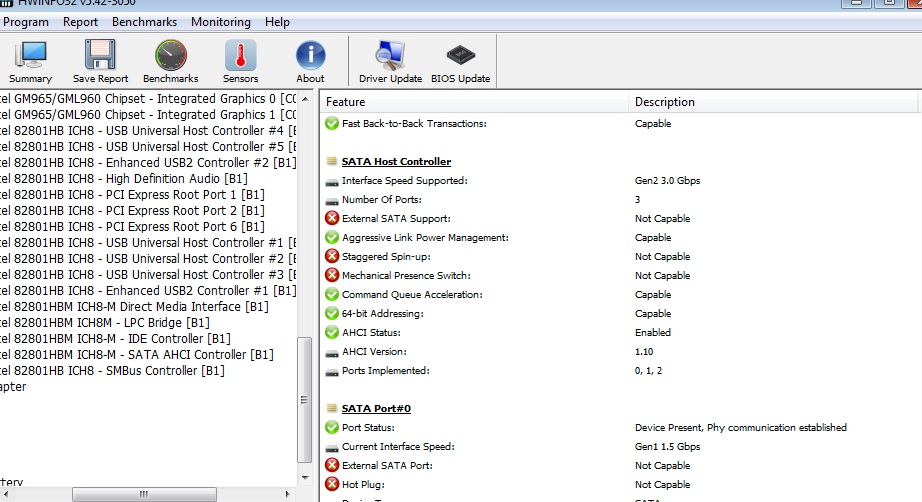Click drive icon beside Ports Implemented
Image resolution: width=922 pixels, height=502 pixels.
[x=332, y=372]
